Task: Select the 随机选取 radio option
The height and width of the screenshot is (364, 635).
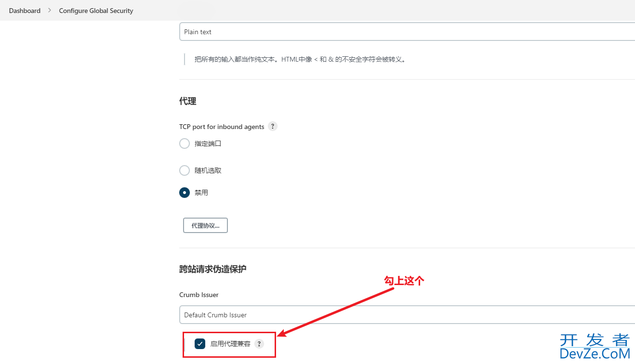Action: pyautogui.click(x=185, y=170)
